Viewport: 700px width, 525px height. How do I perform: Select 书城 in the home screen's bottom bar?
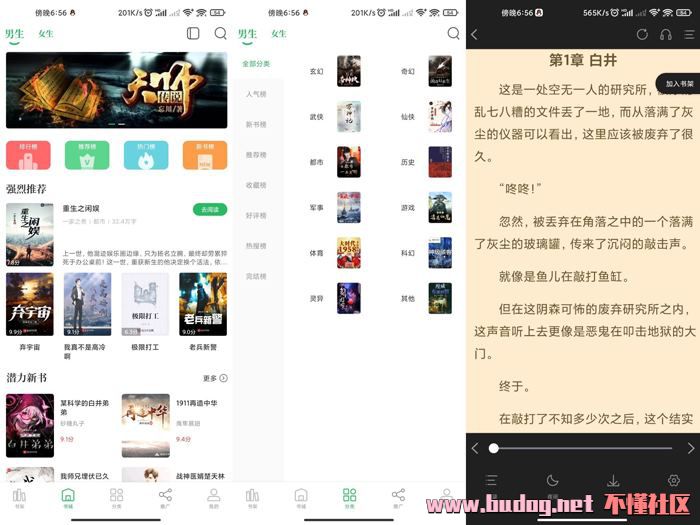point(68,498)
